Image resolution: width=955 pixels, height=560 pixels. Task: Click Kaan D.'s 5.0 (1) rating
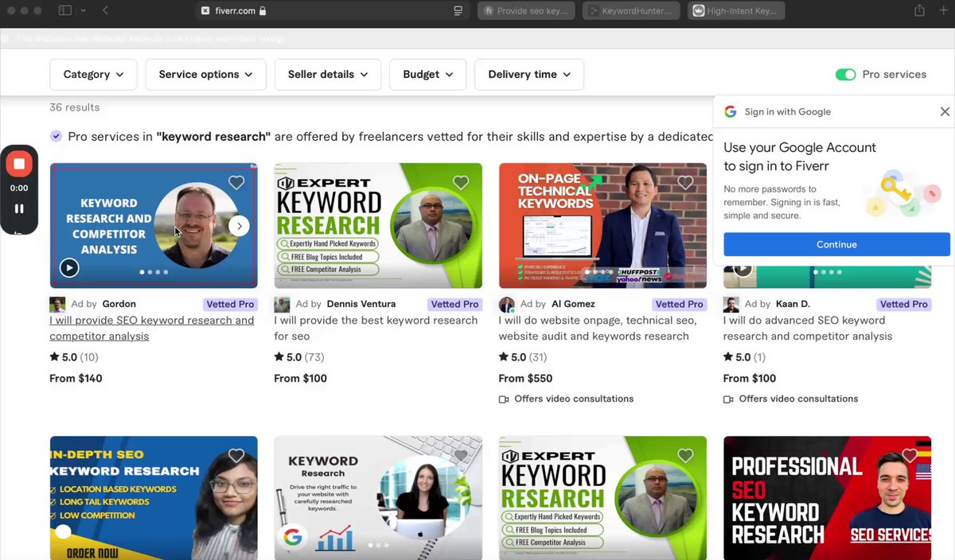click(x=744, y=357)
